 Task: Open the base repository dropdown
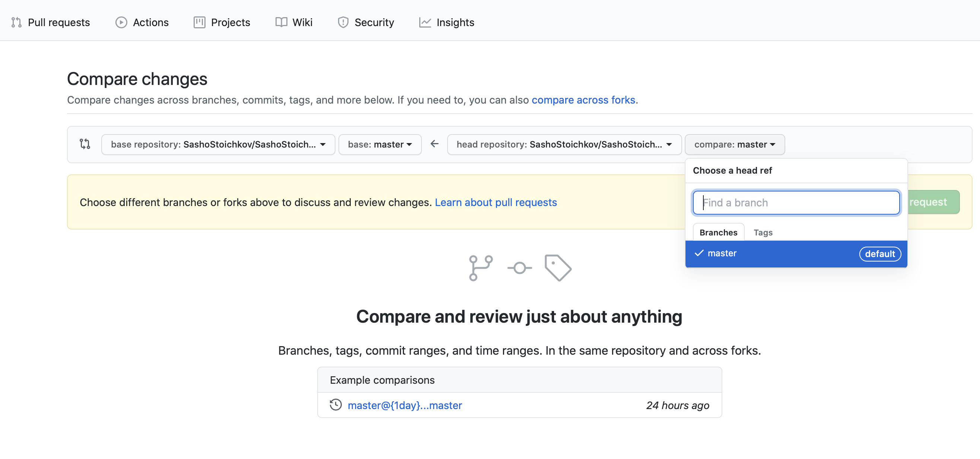coord(218,145)
